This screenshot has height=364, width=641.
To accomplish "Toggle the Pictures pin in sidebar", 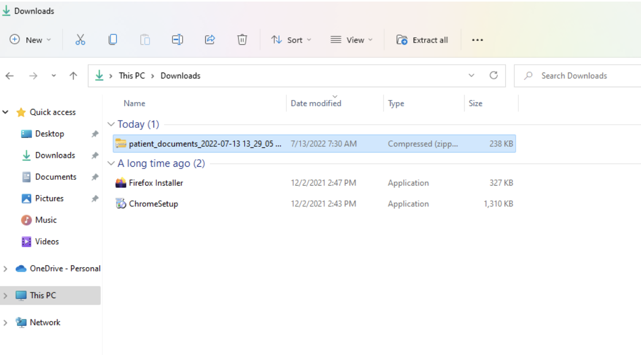I will point(95,198).
